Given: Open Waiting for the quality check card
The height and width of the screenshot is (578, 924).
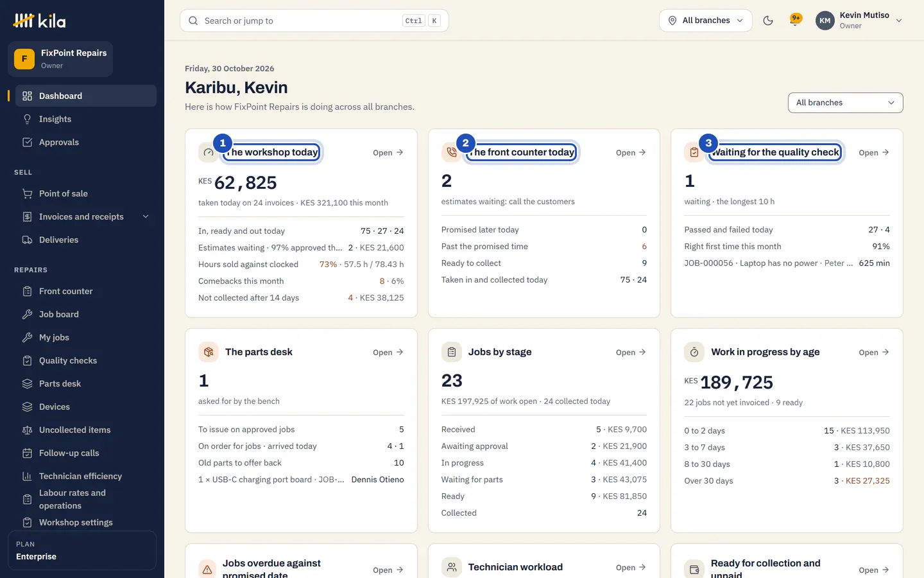Looking at the screenshot, I should (x=874, y=153).
